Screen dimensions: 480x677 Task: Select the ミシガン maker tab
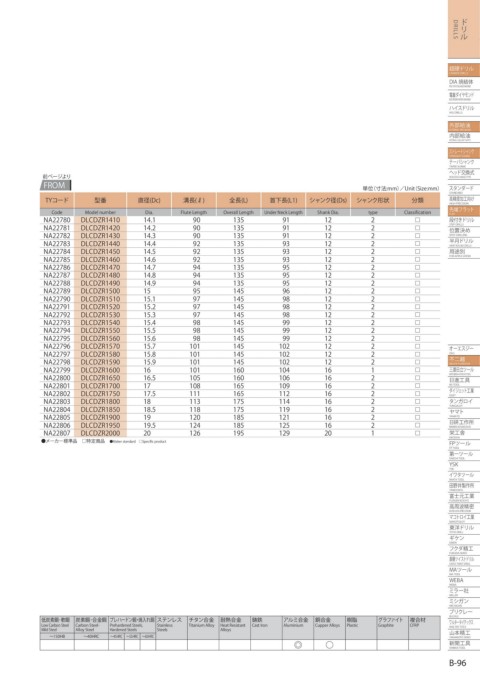tap(464, 603)
